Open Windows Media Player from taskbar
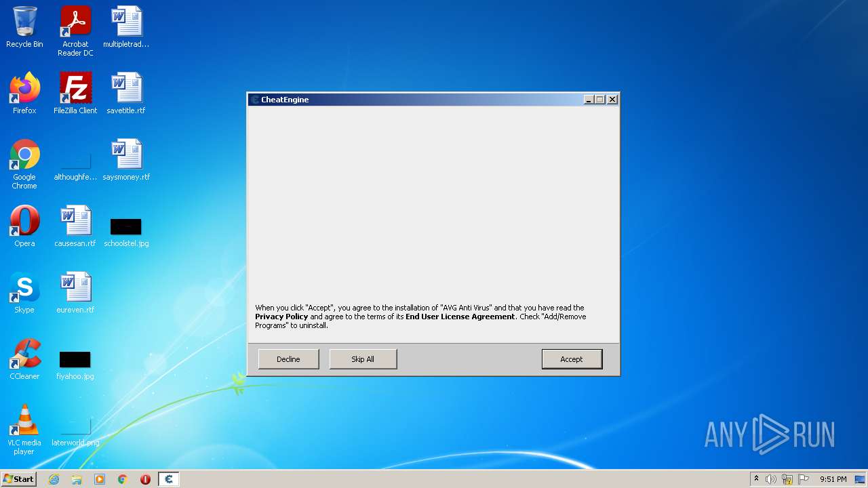 tap(100, 479)
